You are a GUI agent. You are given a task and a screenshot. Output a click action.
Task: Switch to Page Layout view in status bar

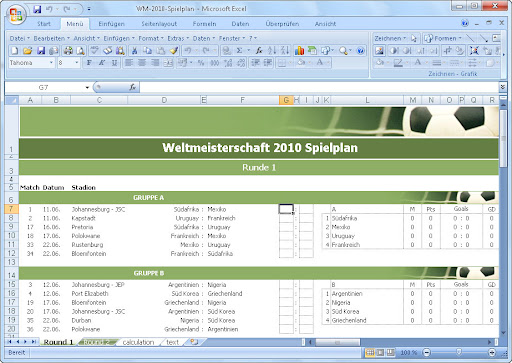tap(380, 352)
